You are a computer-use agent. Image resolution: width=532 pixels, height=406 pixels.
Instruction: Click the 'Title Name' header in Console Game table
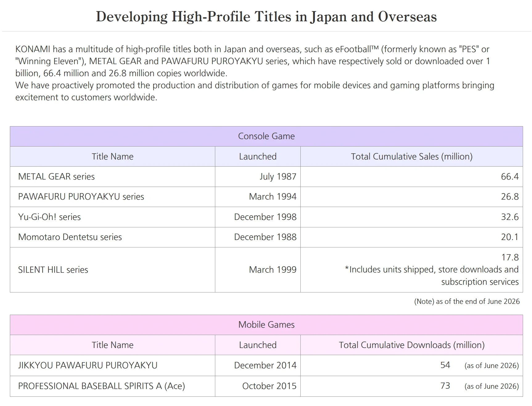pyautogui.click(x=113, y=156)
